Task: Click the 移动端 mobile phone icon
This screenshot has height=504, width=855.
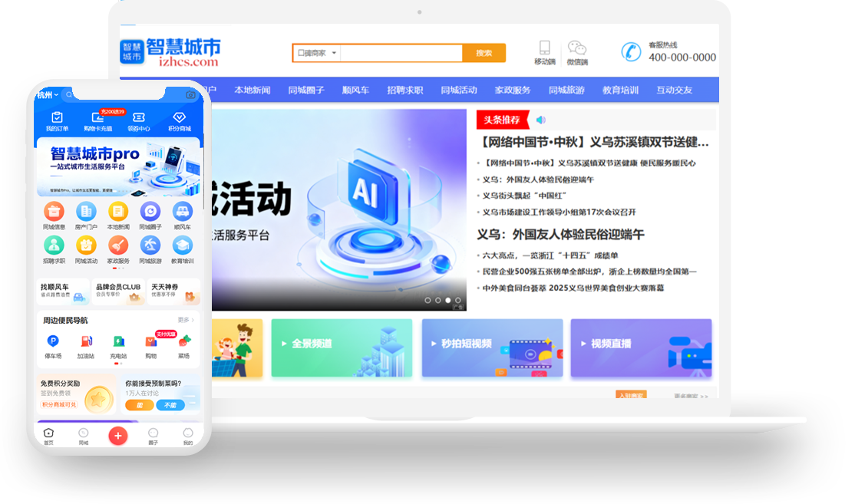Action: pyautogui.click(x=545, y=48)
